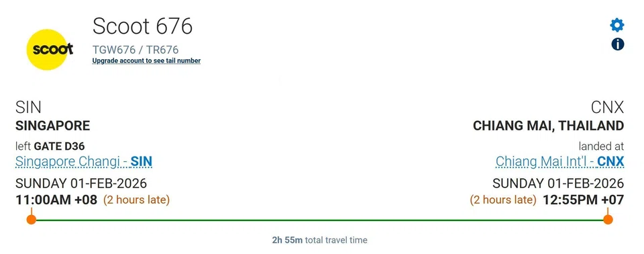Open the Singapore Changi - SIN airport link
This screenshot has width=644, height=254.
tap(84, 161)
